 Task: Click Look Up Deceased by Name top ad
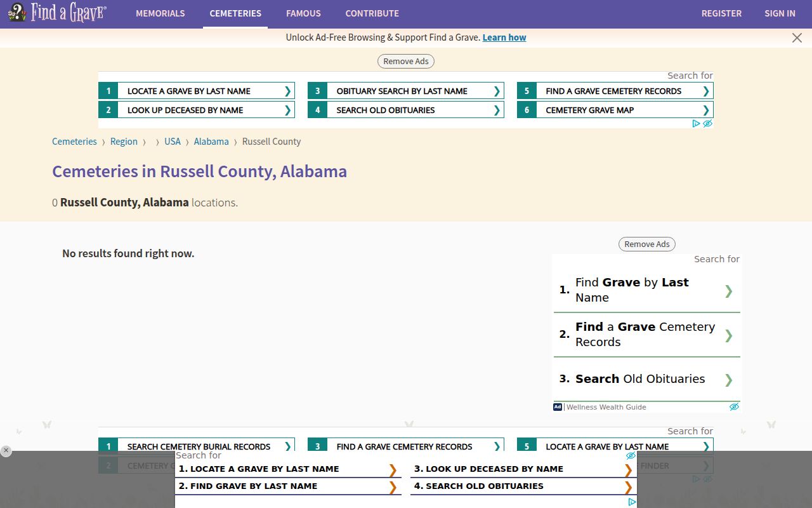coord(197,110)
